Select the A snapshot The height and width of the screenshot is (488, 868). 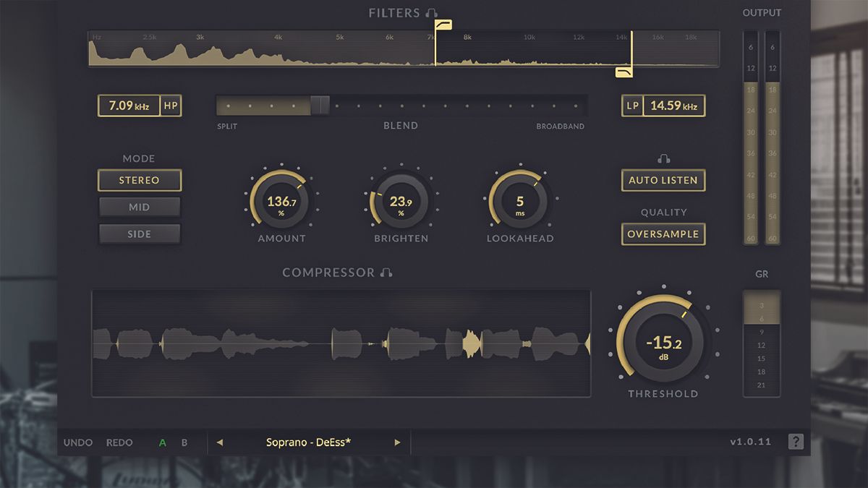click(x=162, y=442)
